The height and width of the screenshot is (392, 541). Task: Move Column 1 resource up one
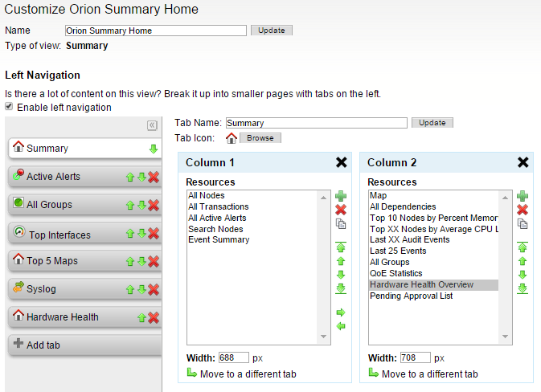click(341, 261)
